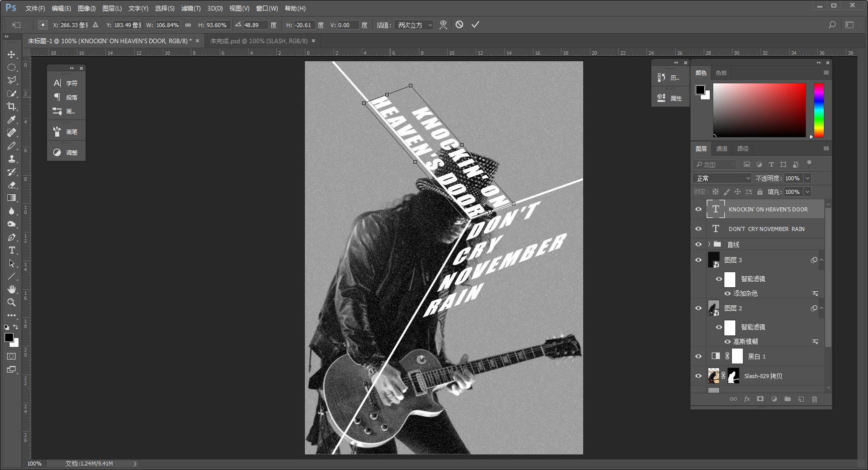Image resolution: width=868 pixels, height=470 pixels.
Task: Select the Horizontal Type tool
Action: tap(12, 250)
